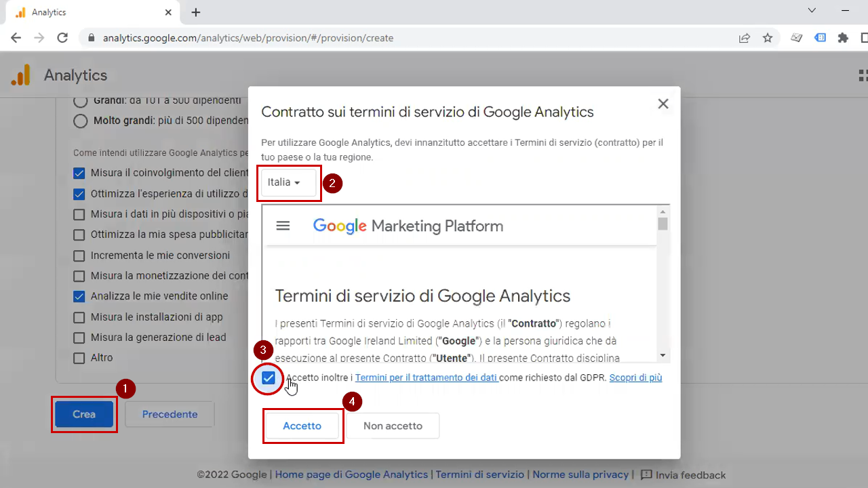The width and height of the screenshot is (868, 488).
Task: Open Termini per il trattamento dei dati link
Action: [427, 378]
